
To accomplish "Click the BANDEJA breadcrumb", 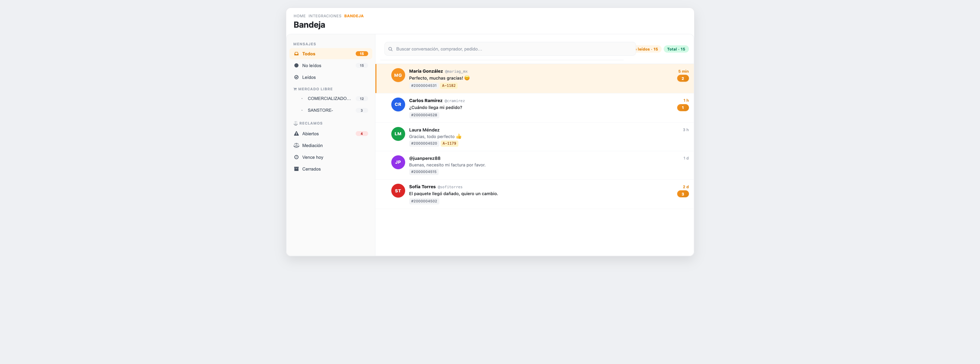I will 354,16.
